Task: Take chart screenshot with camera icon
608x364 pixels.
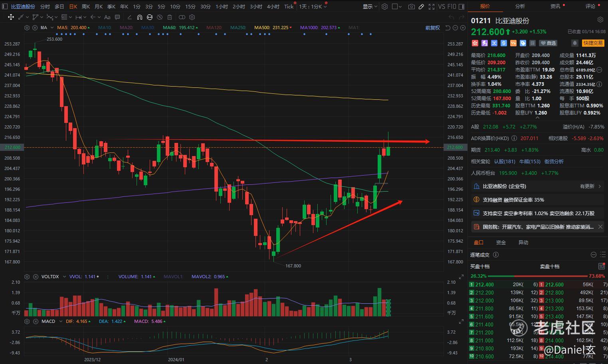Action: click(x=411, y=6)
